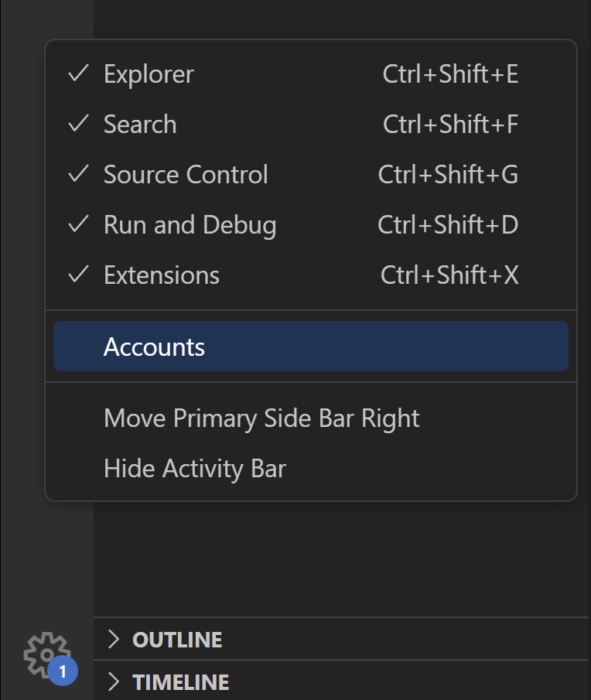Select the Accounts menu item
The height and width of the screenshot is (700, 591).
[154, 346]
